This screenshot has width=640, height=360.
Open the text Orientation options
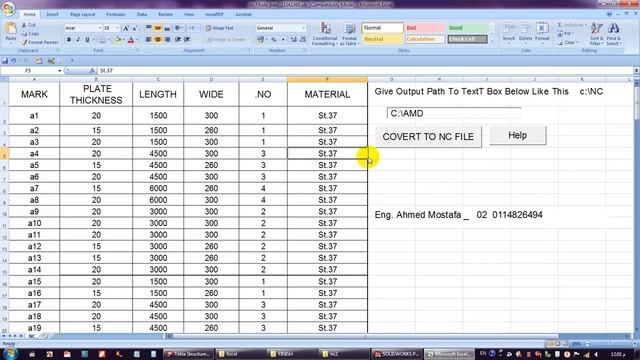[x=179, y=28]
